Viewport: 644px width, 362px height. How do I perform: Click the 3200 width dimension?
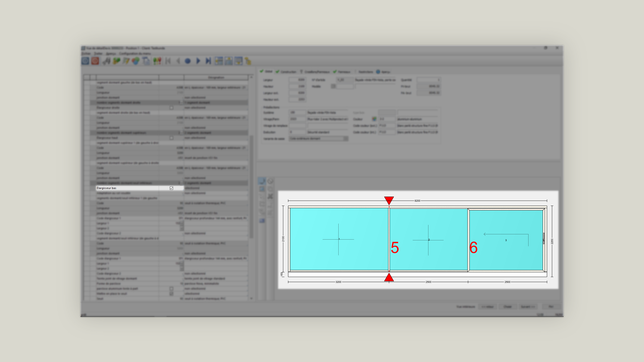338,282
